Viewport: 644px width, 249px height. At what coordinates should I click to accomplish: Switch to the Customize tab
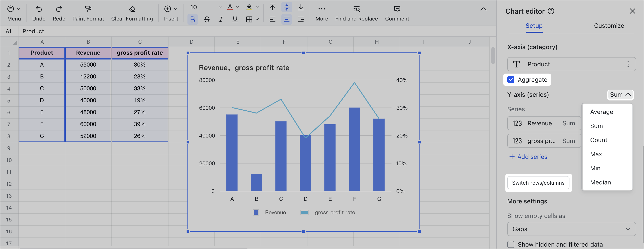(x=609, y=26)
